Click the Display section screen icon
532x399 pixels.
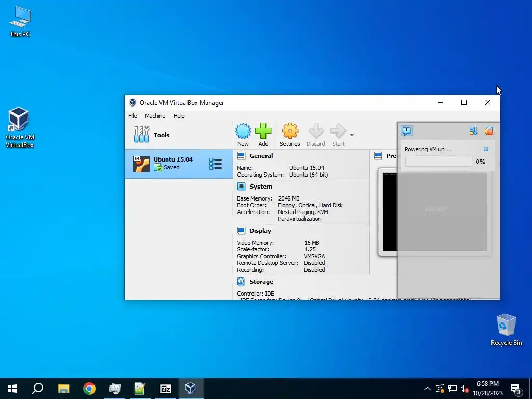241,230
